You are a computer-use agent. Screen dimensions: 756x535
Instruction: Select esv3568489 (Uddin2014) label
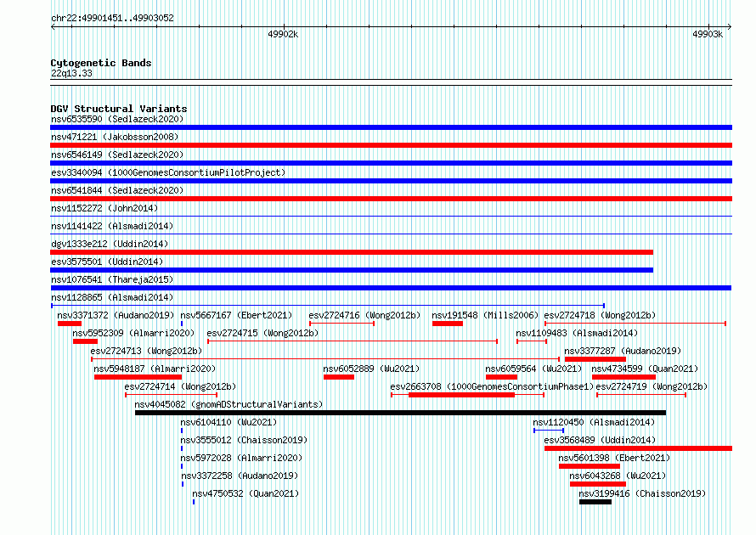600,440
